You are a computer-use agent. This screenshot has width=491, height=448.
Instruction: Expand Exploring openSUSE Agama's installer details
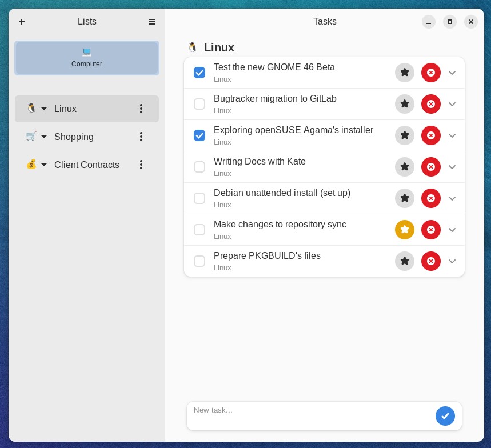click(452, 135)
